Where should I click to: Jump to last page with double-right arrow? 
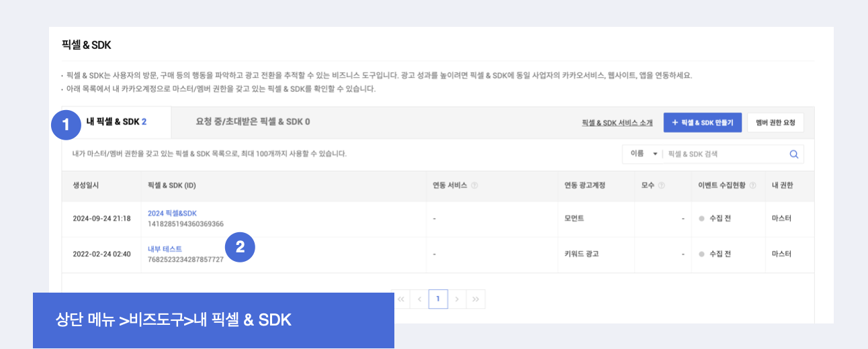pyautogui.click(x=476, y=299)
